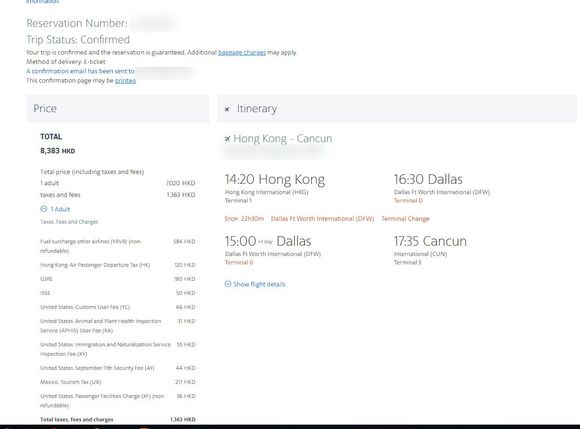
Task: Click the Hong Kong - Cancun route title
Action: coord(283,139)
